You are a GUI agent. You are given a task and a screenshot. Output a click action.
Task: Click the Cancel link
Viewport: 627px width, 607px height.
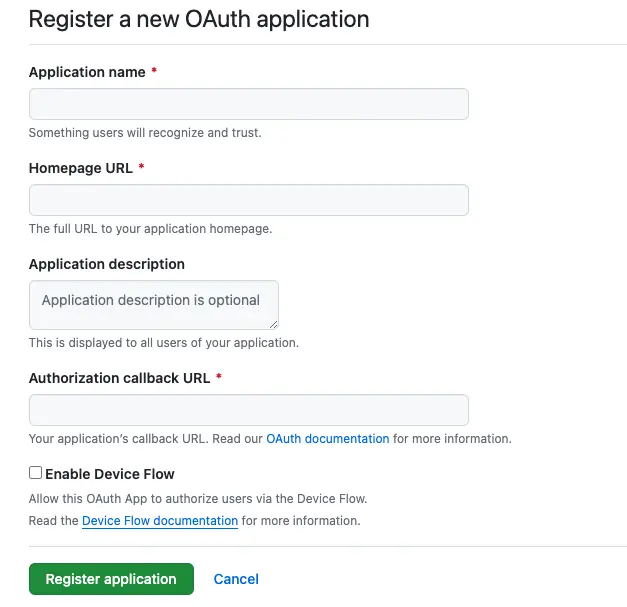[x=236, y=579]
